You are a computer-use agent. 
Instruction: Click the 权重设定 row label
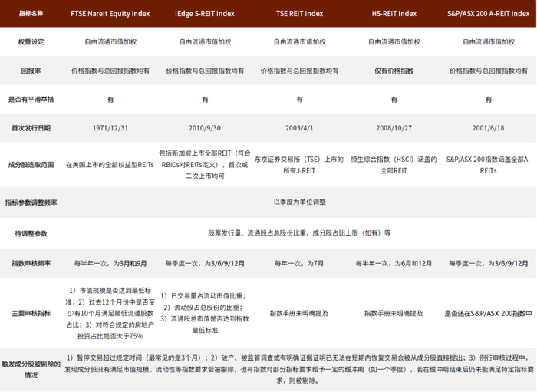[31, 41]
